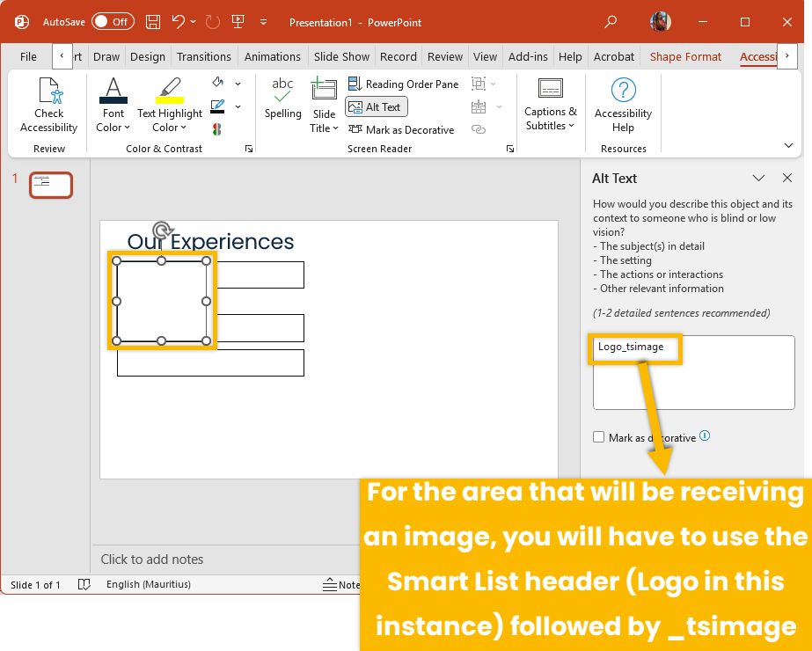The width and height of the screenshot is (812, 651).
Task: Check the Mark as decorative checkbox
Action: click(x=599, y=437)
